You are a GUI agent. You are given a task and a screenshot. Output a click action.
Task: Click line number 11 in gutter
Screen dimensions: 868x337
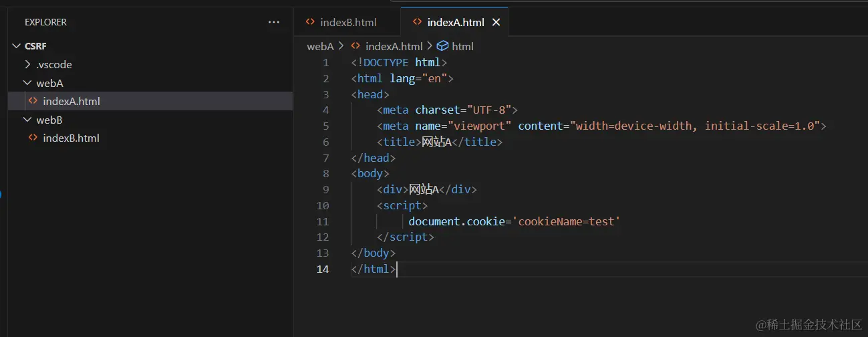[x=323, y=221]
